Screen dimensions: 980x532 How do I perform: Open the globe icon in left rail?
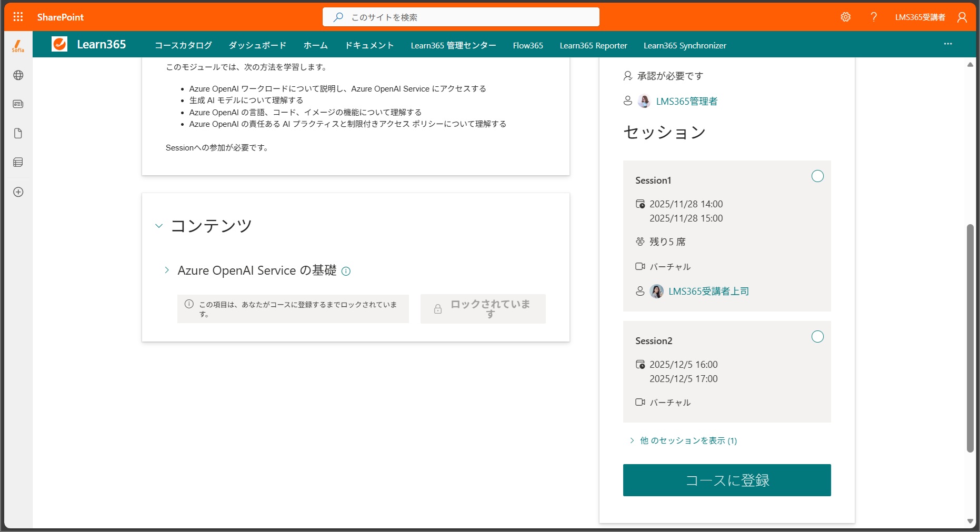pyautogui.click(x=18, y=75)
